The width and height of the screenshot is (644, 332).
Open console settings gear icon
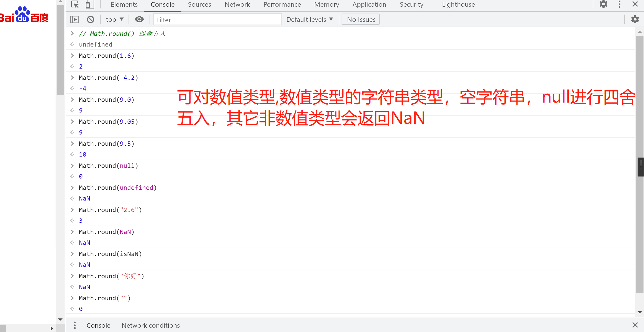[635, 19]
